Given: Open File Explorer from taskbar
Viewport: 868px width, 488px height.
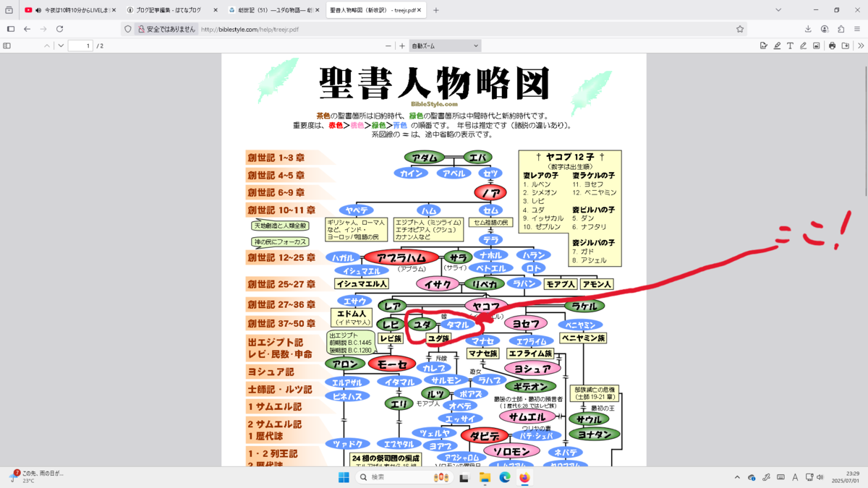Looking at the screenshot, I should [484, 477].
